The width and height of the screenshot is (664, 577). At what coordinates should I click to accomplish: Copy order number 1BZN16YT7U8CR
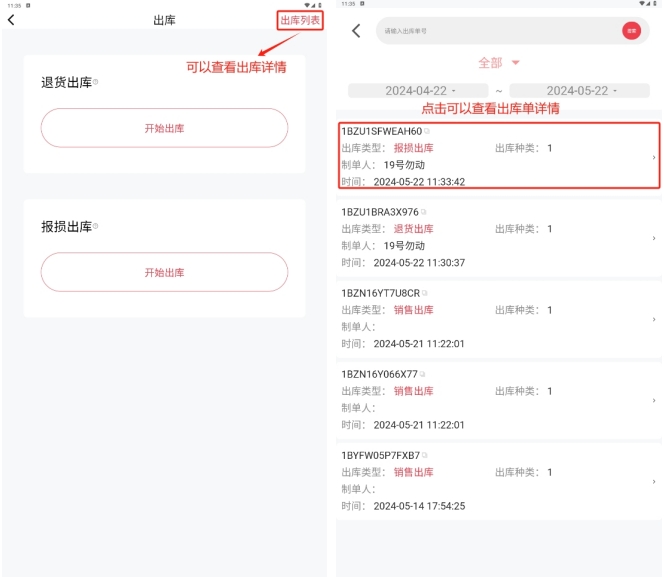[424, 293]
